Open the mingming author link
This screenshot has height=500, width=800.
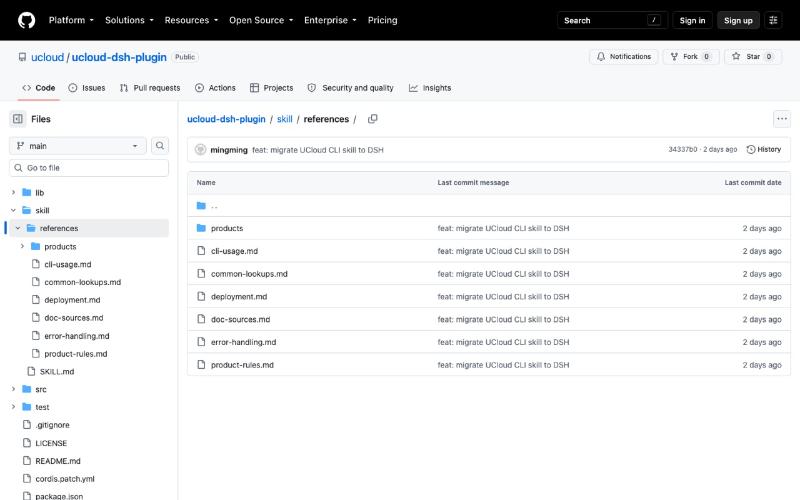click(x=229, y=149)
